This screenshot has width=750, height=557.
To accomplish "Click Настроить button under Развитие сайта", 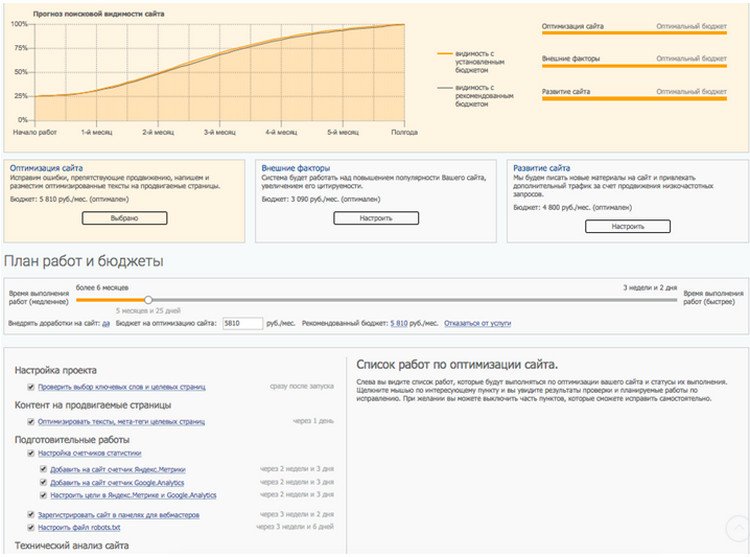I will coord(628,226).
